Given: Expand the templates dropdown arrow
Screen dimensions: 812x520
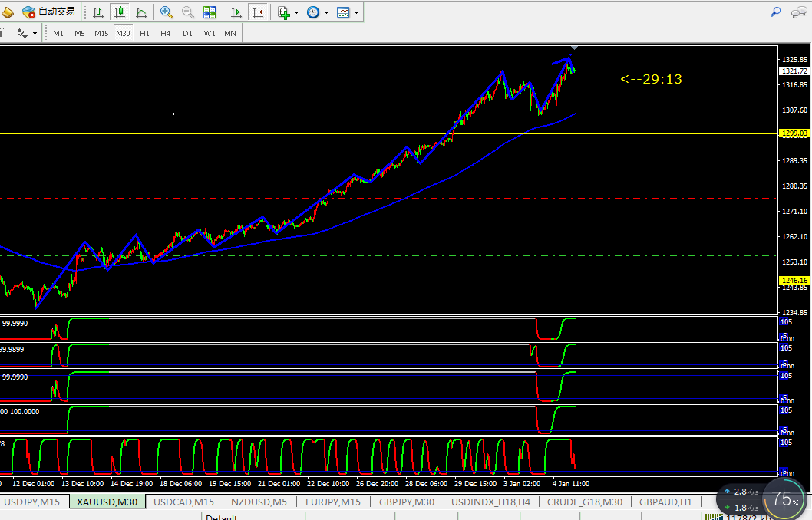Looking at the screenshot, I should coord(356,12).
